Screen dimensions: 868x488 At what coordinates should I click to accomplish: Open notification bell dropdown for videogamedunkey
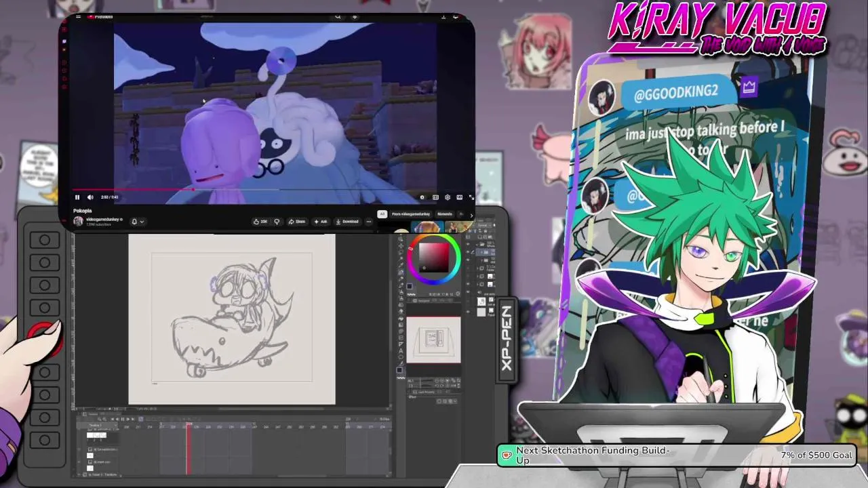pos(137,222)
